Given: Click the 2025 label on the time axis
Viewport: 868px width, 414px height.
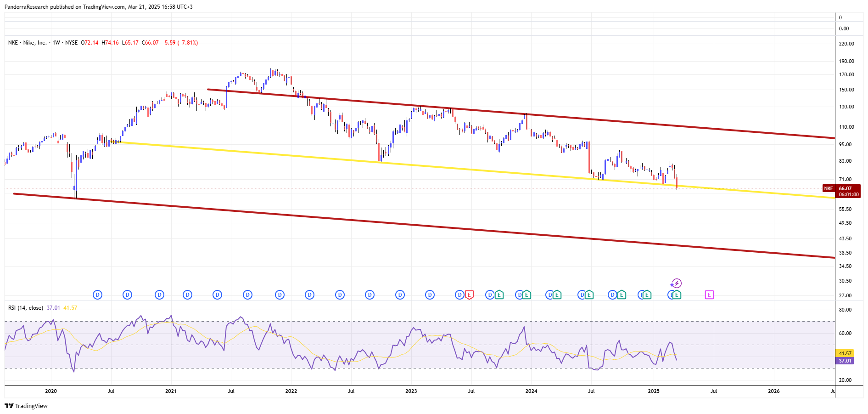Looking at the screenshot, I should pyautogui.click(x=653, y=391).
